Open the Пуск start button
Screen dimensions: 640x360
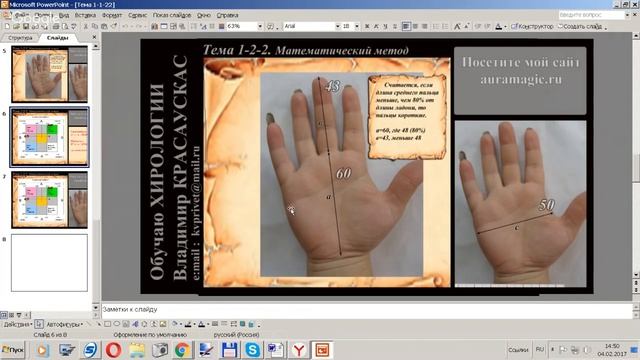point(13,350)
